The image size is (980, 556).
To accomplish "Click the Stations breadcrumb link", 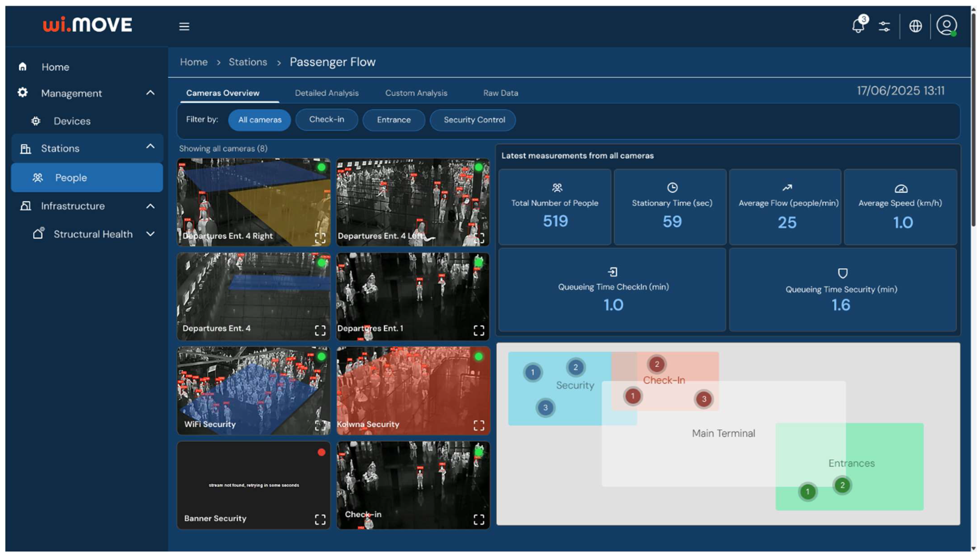I will pos(247,62).
